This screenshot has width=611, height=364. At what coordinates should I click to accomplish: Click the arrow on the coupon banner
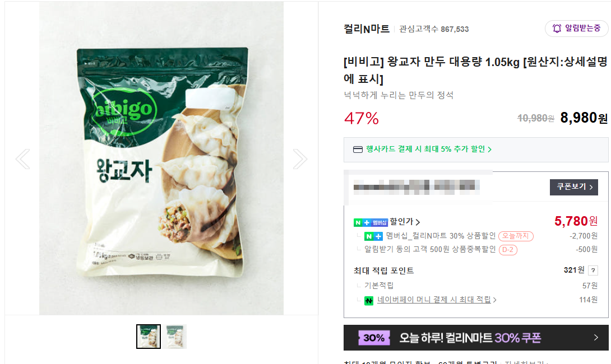point(595,338)
